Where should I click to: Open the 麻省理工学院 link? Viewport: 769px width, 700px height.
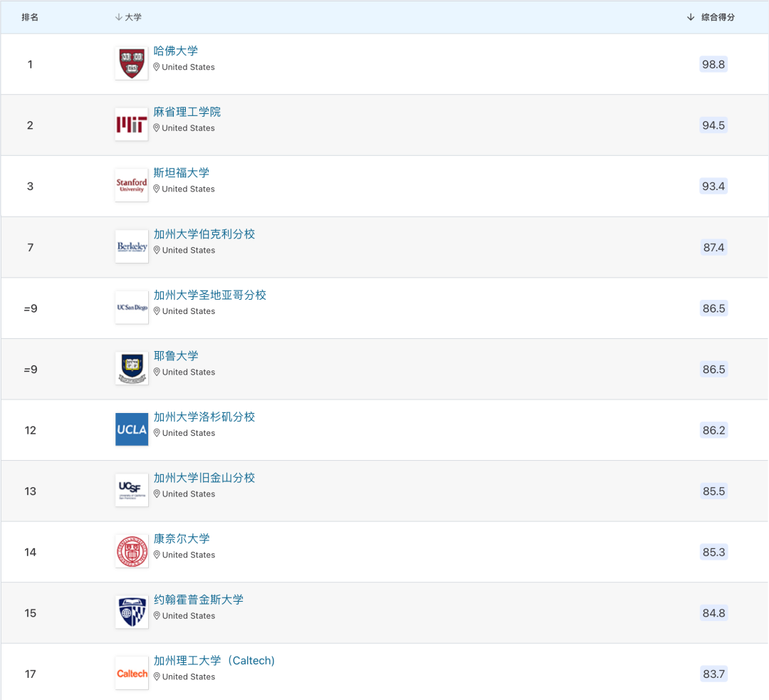tap(187, 112)
